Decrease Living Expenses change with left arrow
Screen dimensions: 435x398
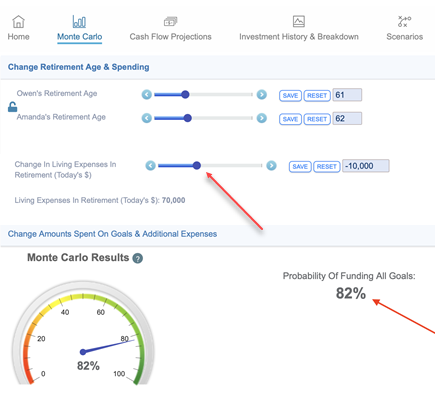click(x=150, y=165)
